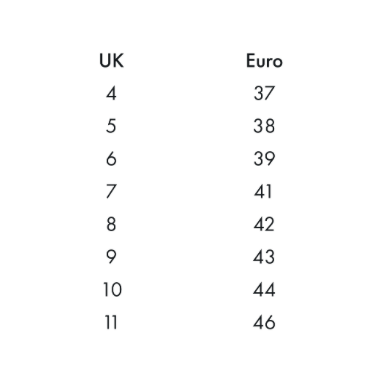
Task: Select UK size 10
Action: (112, 289)
